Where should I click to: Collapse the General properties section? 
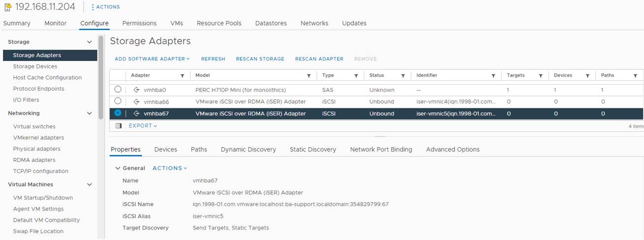[118, 168]
